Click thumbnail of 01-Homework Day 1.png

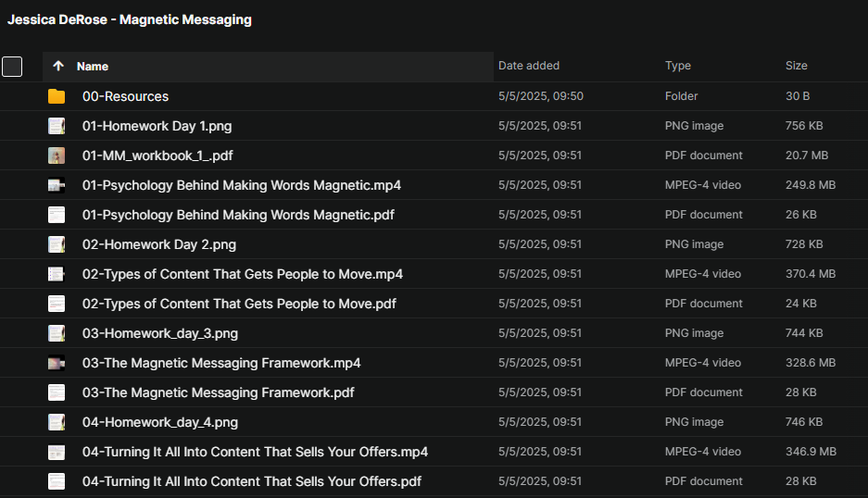click(x=57, y=126)
